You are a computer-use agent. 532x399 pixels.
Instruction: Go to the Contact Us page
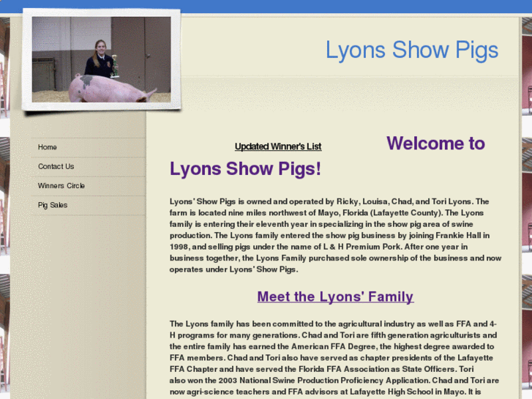coord(56,166)
